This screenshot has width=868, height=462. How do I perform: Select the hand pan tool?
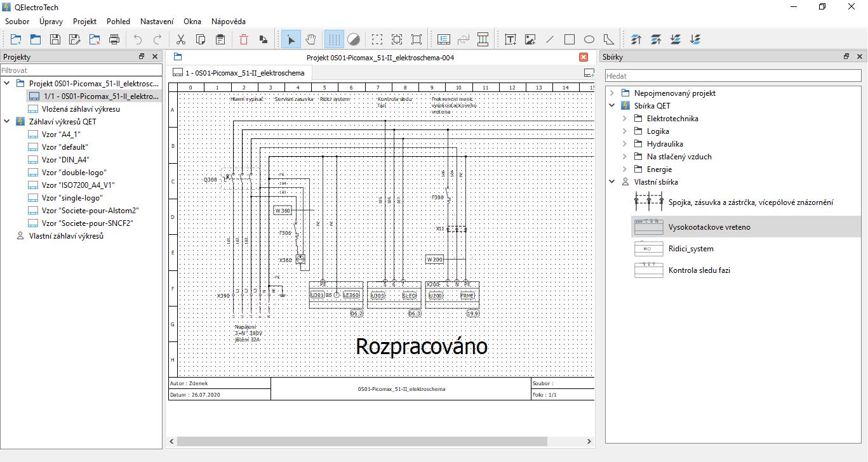coord(310,39)
